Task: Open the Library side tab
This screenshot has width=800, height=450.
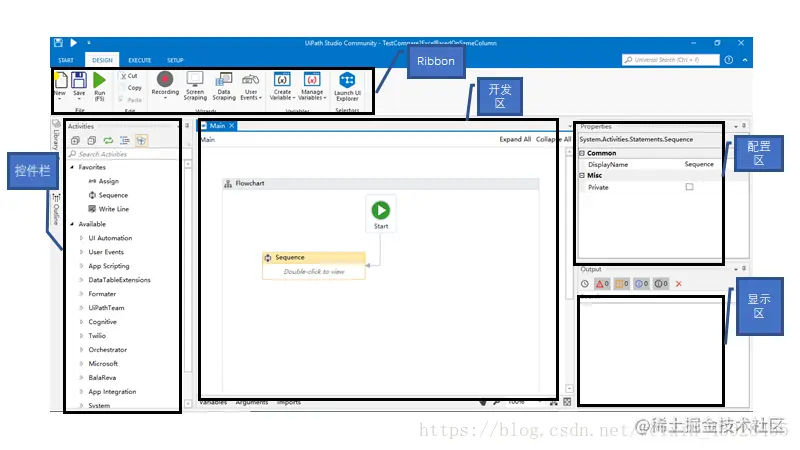Action: pyautogui.click(x=56, y=136)
